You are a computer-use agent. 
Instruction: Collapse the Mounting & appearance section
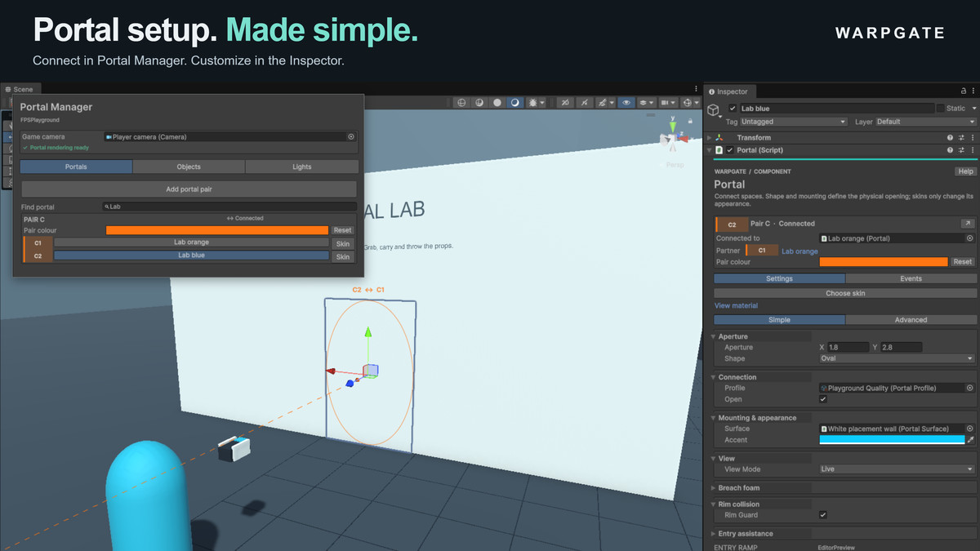tap(714, 418)
